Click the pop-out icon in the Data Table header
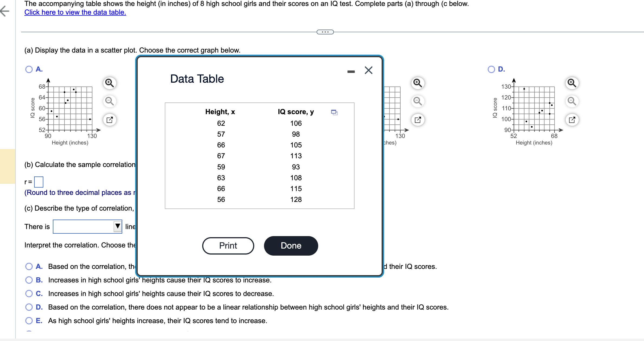Viewport: 644px width, 341px height. click(x=334, y=112)
